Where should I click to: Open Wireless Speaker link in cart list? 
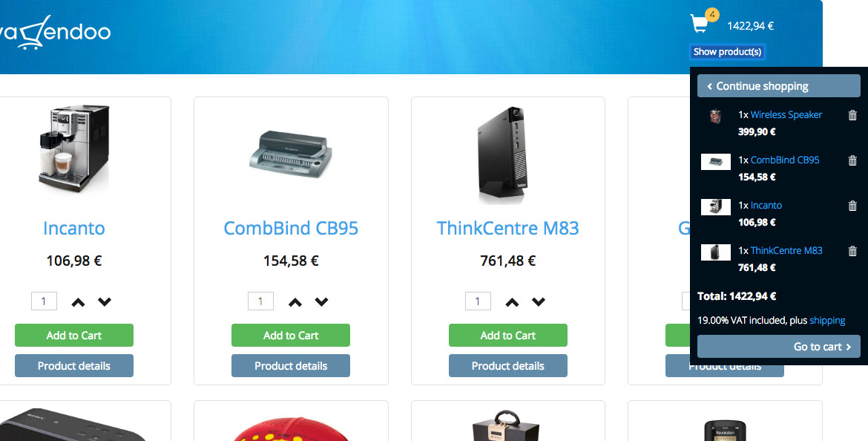(786, 114)
